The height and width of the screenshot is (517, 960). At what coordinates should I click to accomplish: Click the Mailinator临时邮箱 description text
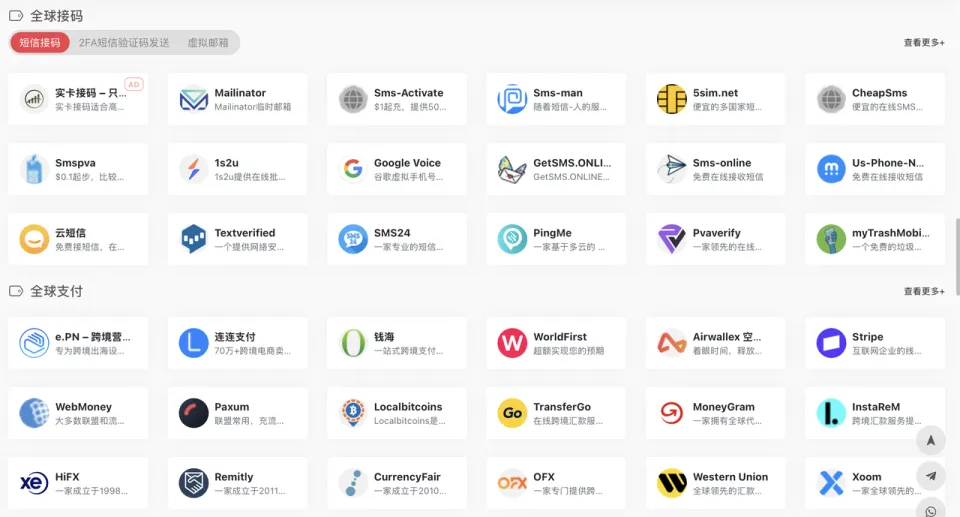252,107
